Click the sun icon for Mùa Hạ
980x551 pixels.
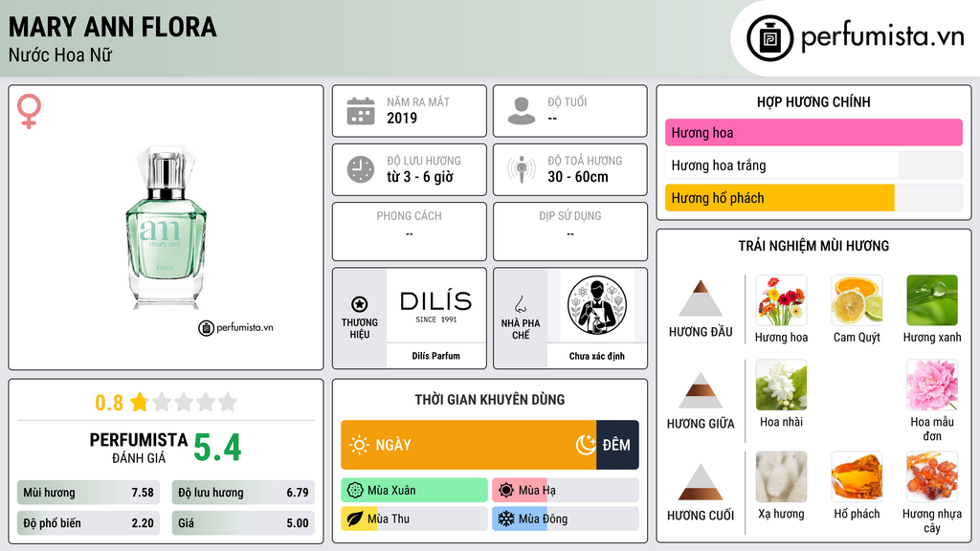coord(506,490)
